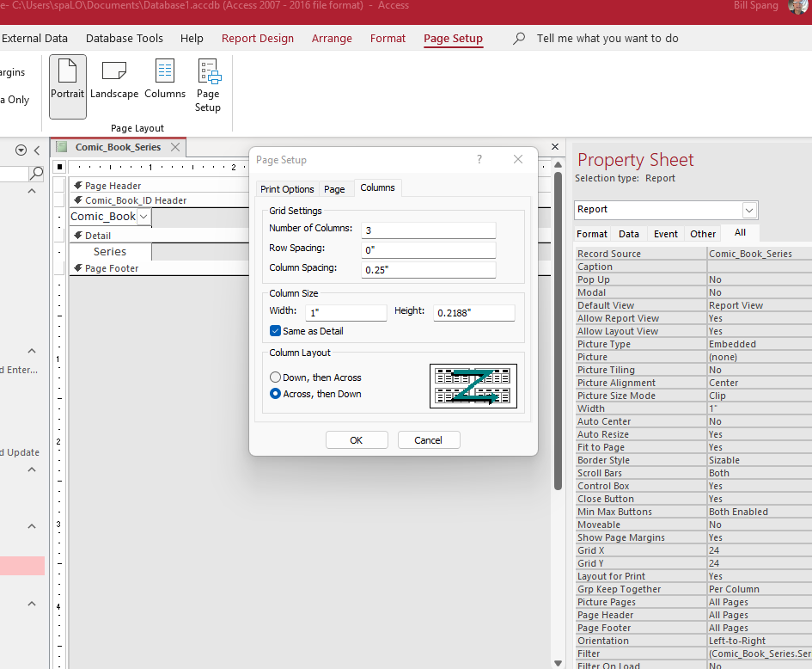
Task: Open Page Setup from the ribbon
Action: 208,86
